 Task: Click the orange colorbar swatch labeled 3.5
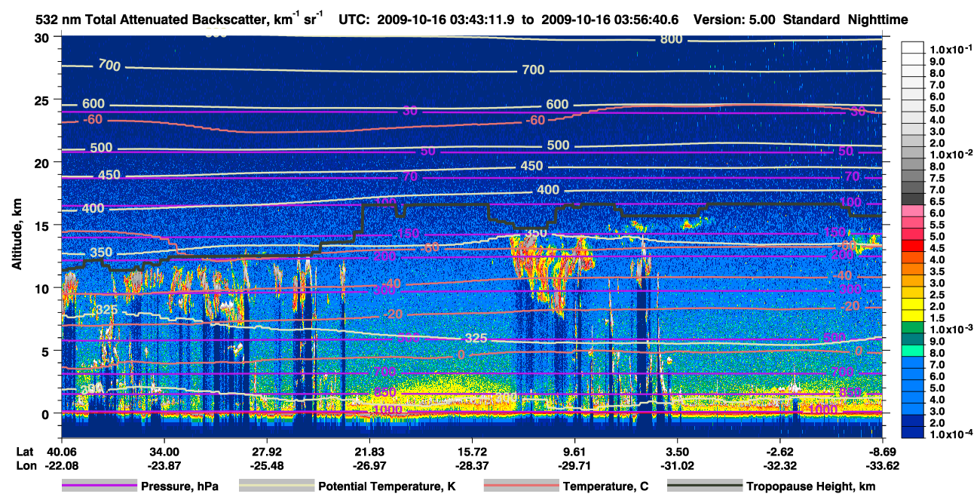pos(913,269)
